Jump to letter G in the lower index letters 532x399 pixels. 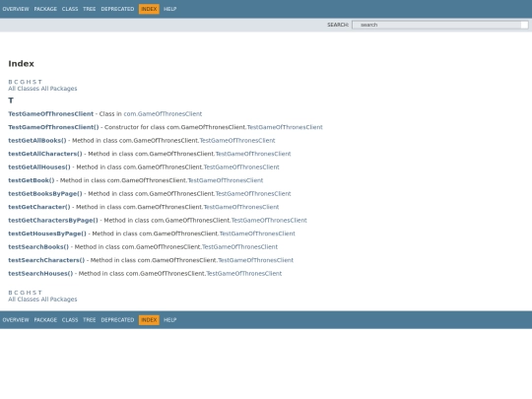pyautogui.click(x=23, y=293)
